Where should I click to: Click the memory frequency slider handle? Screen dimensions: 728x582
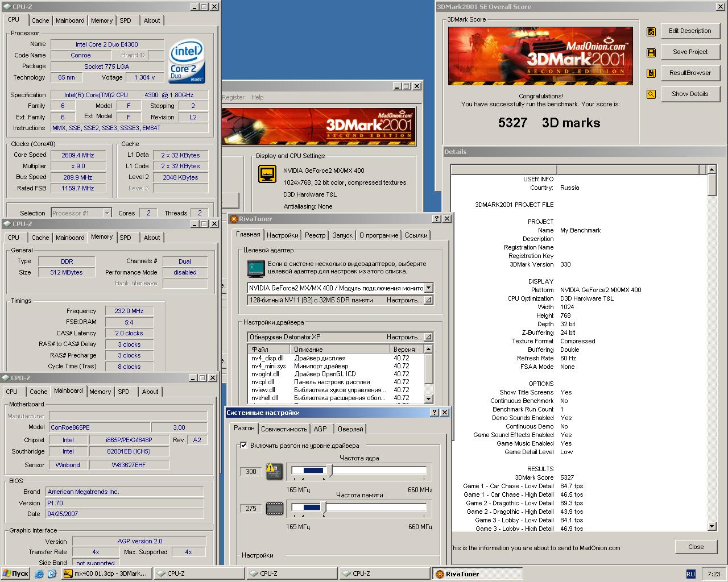point(324,508)
